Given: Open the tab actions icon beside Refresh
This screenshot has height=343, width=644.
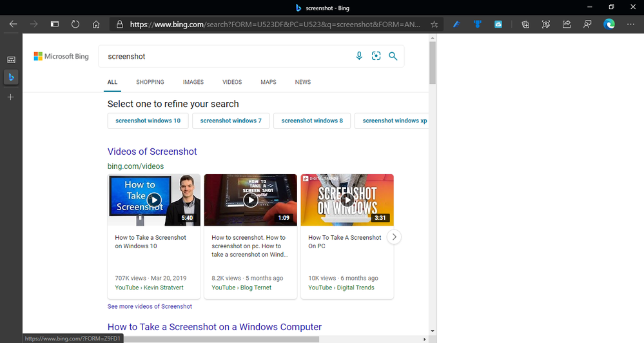Looking at the screenshot, I should 55,24.
